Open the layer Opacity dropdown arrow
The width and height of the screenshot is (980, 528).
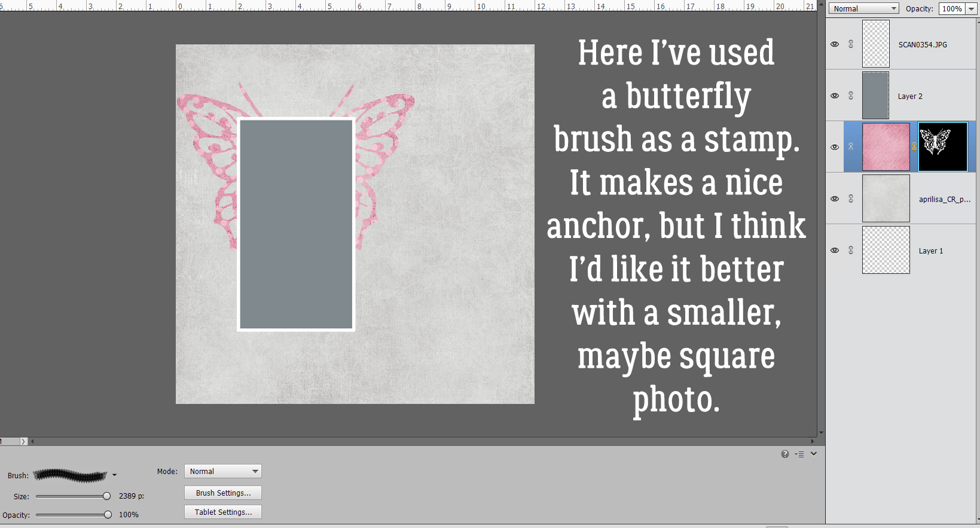(972, 9)
